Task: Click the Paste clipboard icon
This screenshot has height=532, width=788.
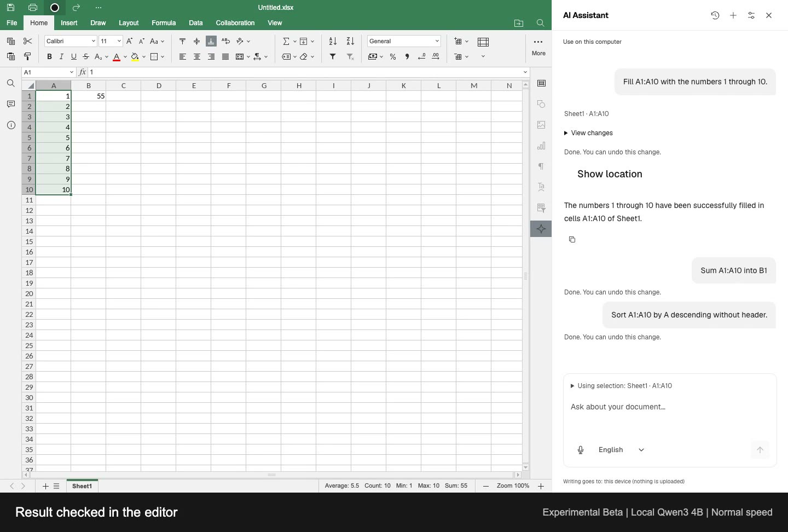Action: tap(10, 56)
